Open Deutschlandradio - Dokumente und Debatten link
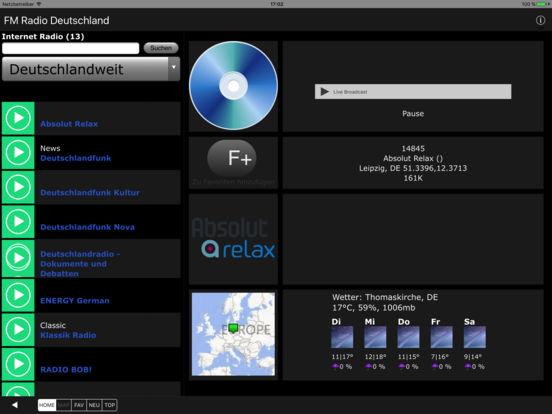Viewport: 552px width, 414px height. pyautogui.click(x=80, y=264)
